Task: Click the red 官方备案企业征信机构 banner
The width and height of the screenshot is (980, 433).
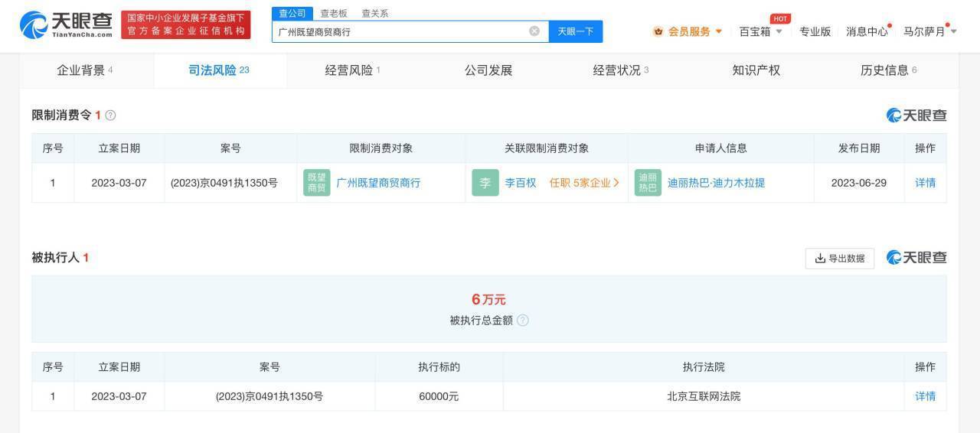Action: [186, 24]
